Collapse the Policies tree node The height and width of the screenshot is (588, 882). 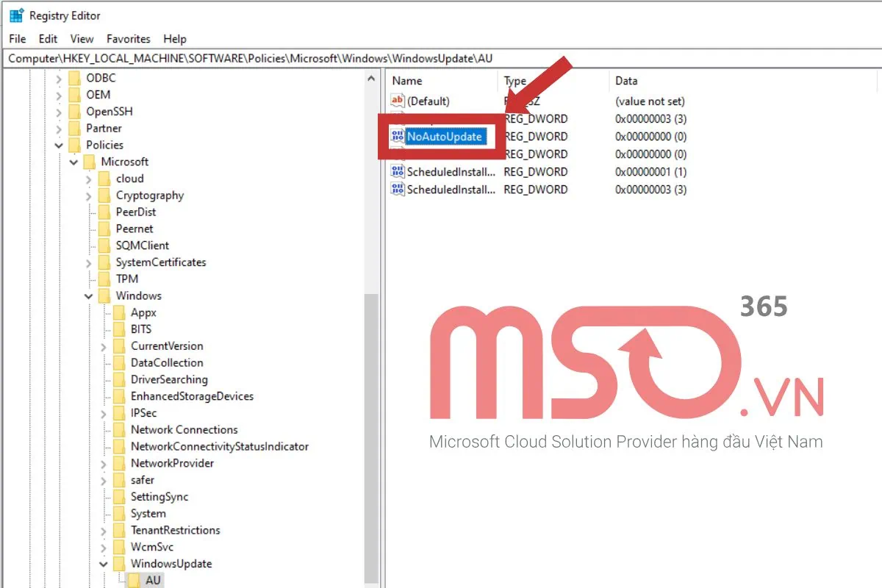pos(58,146)
